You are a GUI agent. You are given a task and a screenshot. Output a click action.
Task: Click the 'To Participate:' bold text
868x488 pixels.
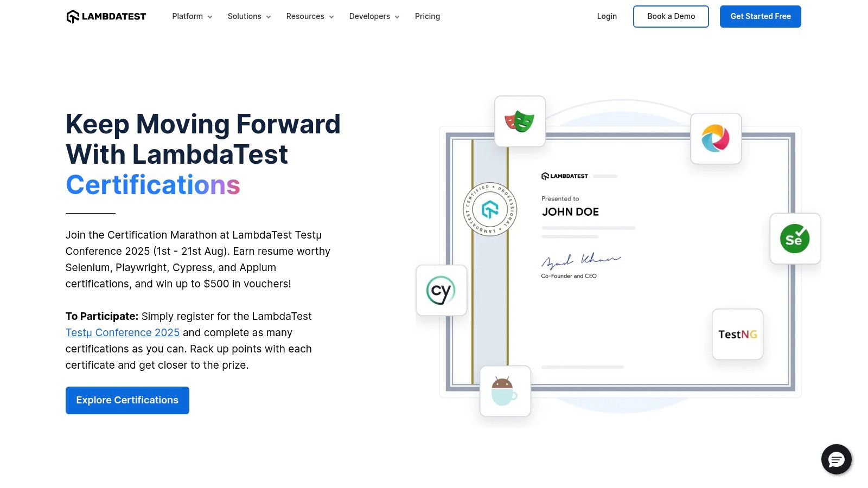point(102,316)
